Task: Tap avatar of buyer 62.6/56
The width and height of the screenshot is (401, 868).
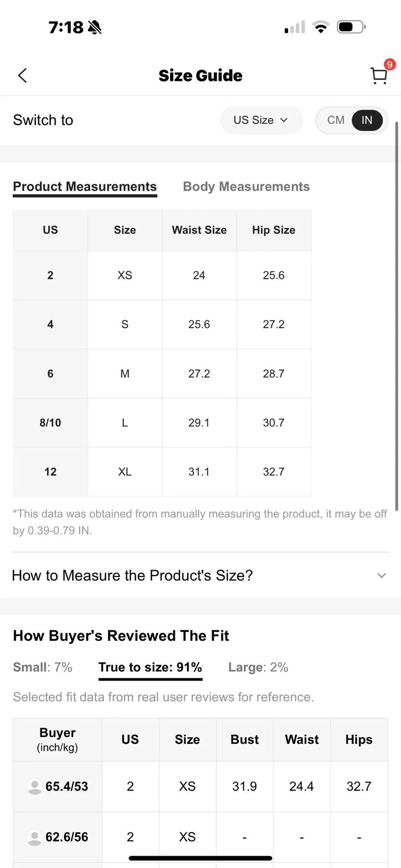Action: tap(35, 837)
